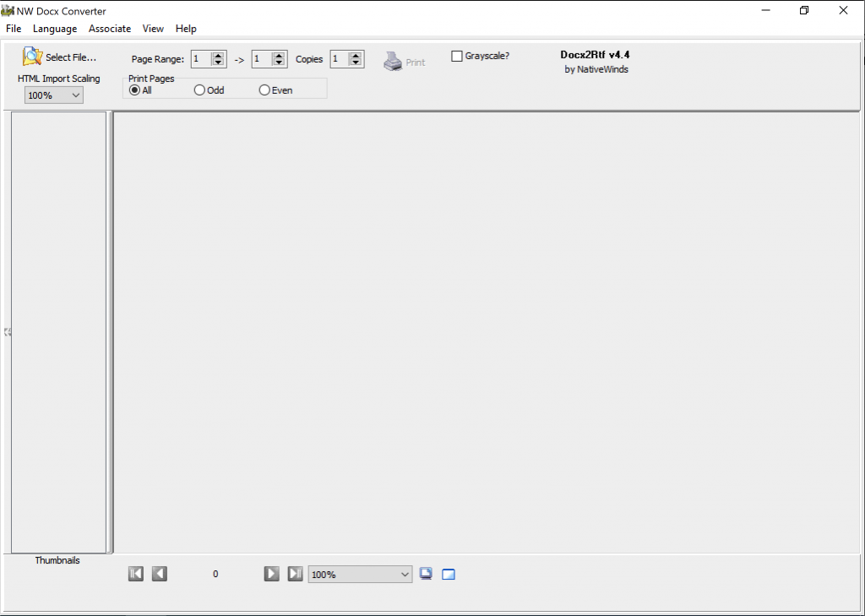Click the stacked pages view icon

tap(427, 574)
